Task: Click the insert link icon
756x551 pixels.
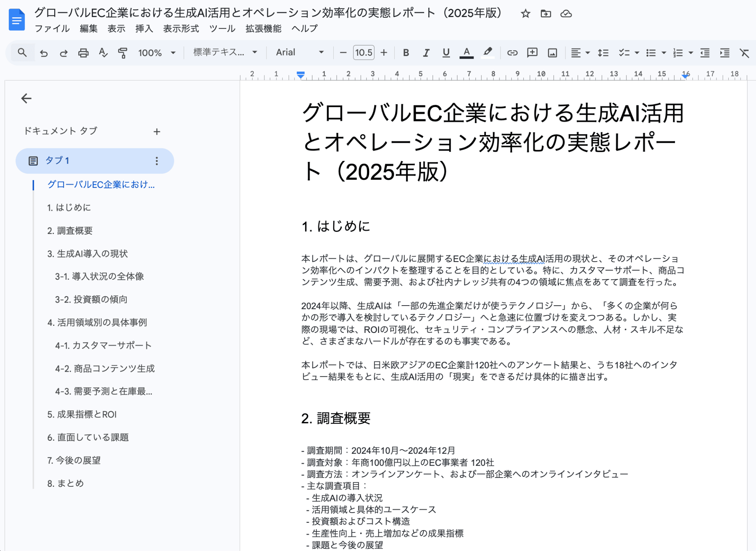Action: tap(512, 53)
